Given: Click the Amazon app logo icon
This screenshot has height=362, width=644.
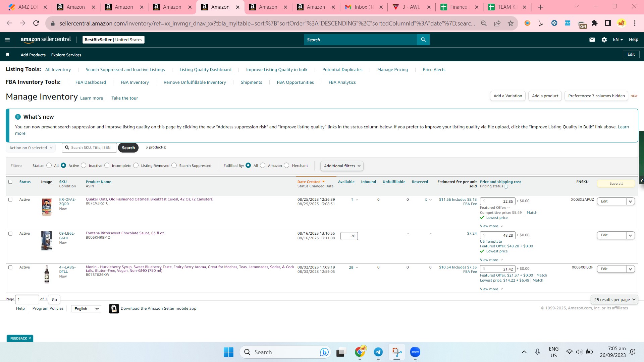Looking at the screenshot, I should pos(114,308).
